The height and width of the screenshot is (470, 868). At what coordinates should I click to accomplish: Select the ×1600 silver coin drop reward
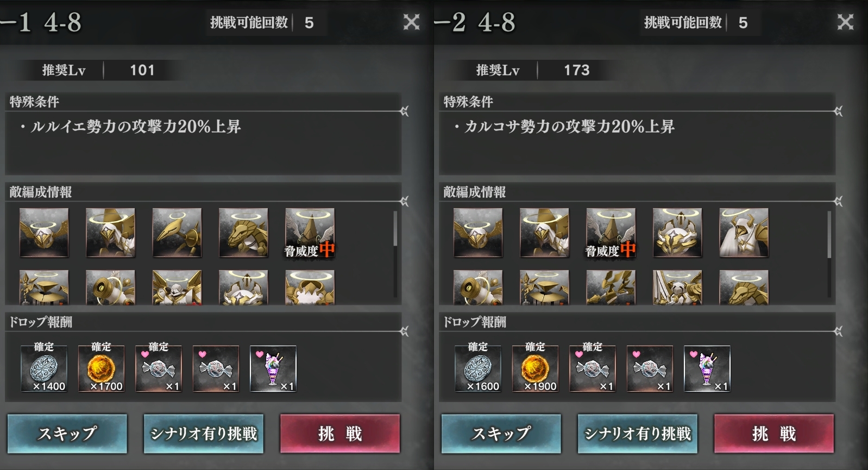coord(478,368)
